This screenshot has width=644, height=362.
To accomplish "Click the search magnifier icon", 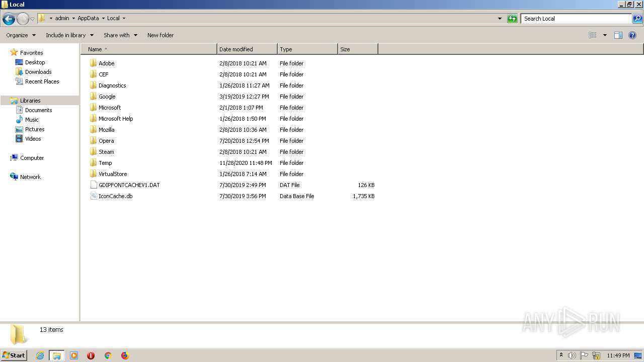I will coord(637,19).
